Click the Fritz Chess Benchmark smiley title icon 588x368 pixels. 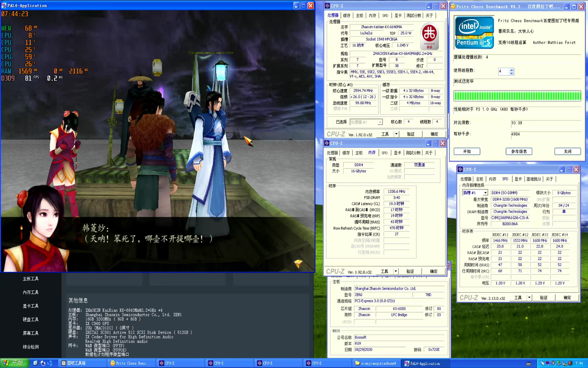coord(453,6)
